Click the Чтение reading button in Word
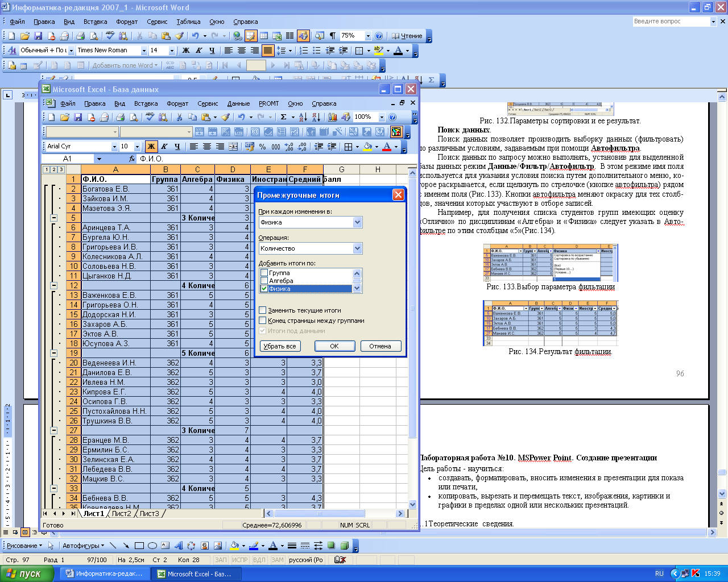 pyautogui.click(x=407, y=36)
